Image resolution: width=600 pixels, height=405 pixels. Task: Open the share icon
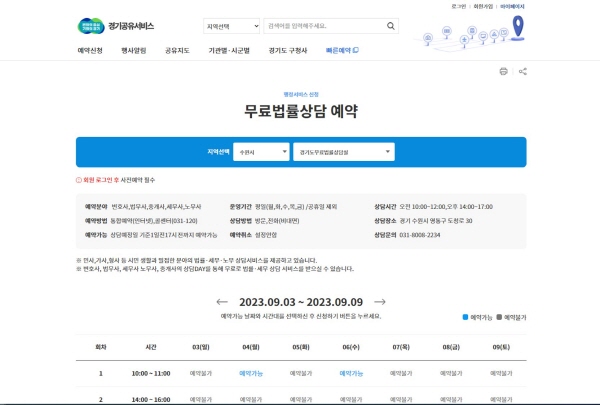(523, 71)
